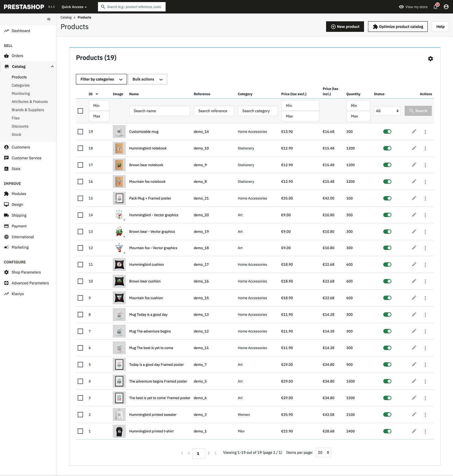Go to Categories in Catalog submenu

pyautogui.click(x=21, y=85)
